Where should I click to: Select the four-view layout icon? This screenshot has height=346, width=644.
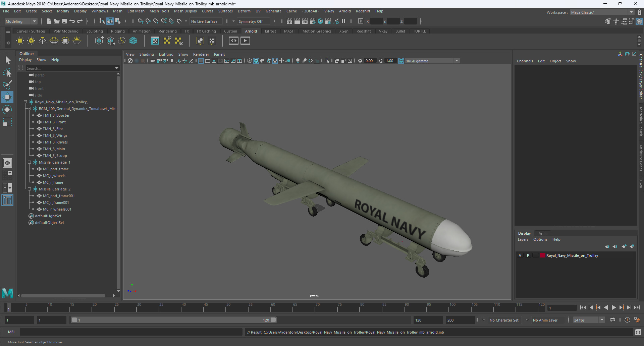pos(7,175)
